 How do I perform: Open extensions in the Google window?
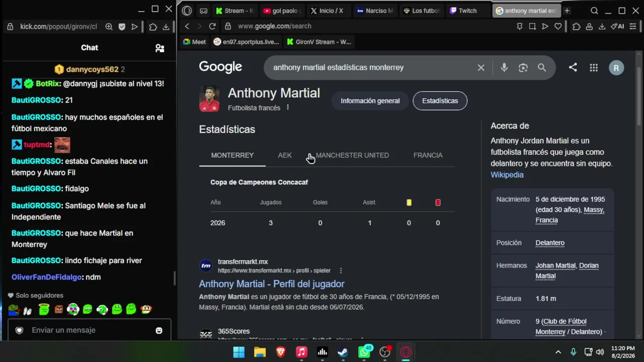[577, 26]
